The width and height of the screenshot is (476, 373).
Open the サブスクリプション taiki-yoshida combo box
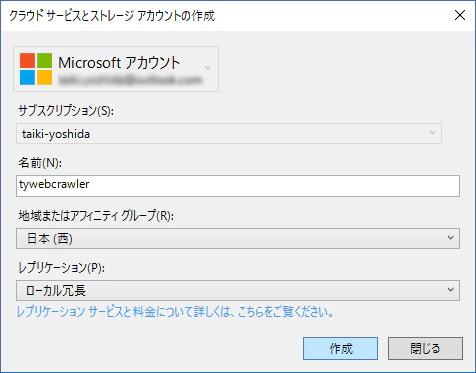tap(229, 134)
